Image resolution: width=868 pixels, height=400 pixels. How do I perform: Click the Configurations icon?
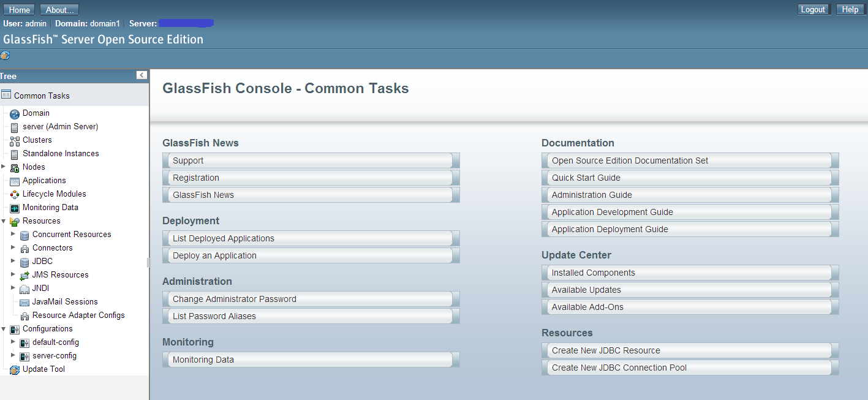click(15, 329)
